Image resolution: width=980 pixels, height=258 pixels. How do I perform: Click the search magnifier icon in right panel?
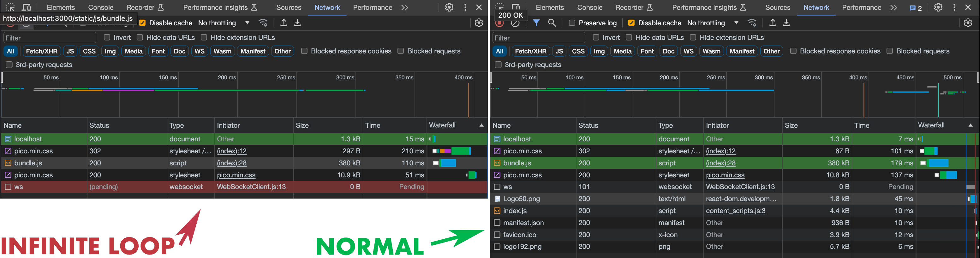[x=552, y=23]
